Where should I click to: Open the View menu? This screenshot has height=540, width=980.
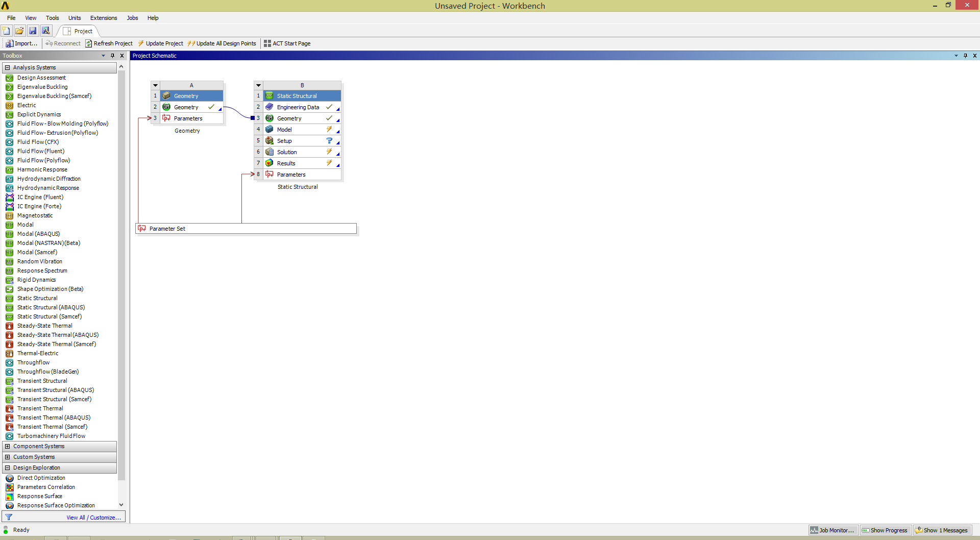(31, 18)
